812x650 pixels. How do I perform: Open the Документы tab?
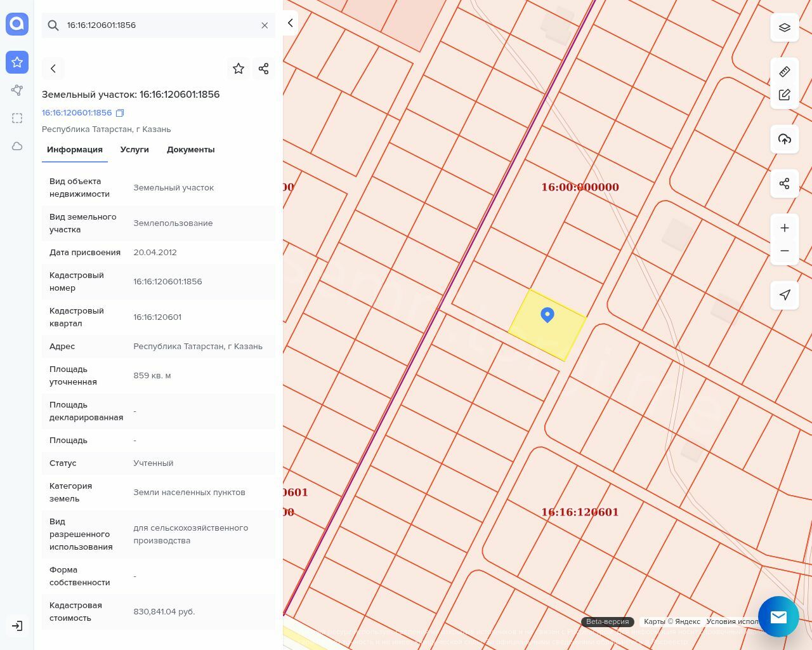(x=190, y=150)
